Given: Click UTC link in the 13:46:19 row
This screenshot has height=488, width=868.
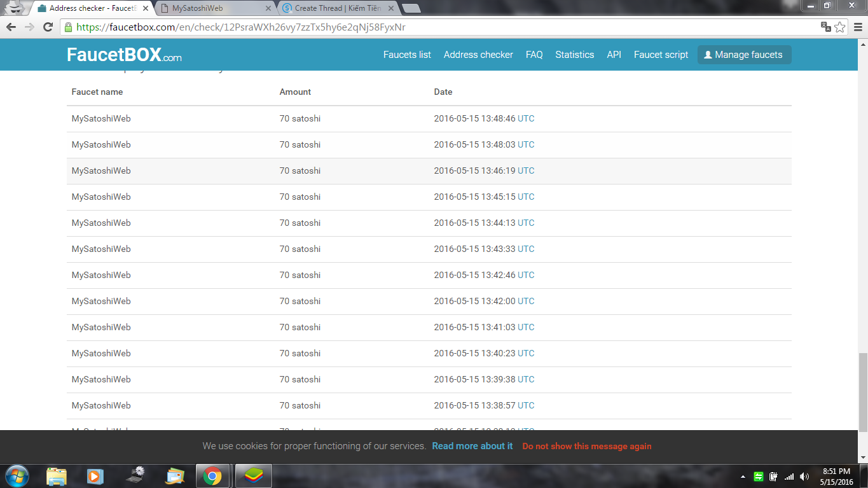Looking at the screenshot, I should tap(526, 171).
